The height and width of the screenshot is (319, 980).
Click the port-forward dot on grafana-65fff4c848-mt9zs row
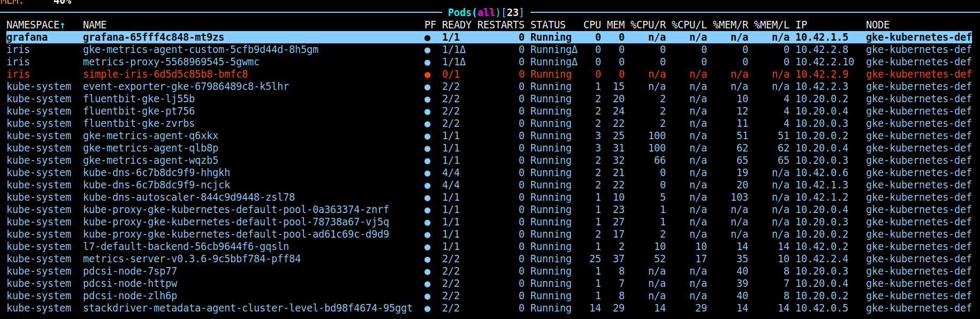pyautogui.click(x=427, y=38)
